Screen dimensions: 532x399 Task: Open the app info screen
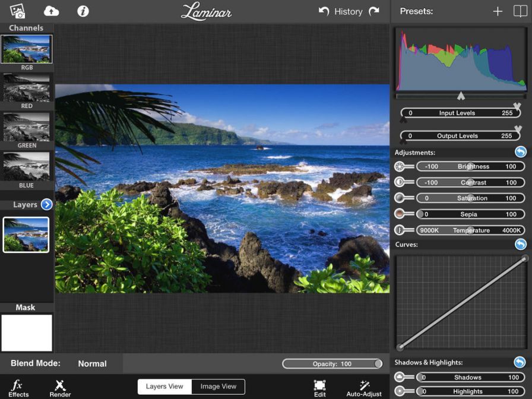(83, 10)
